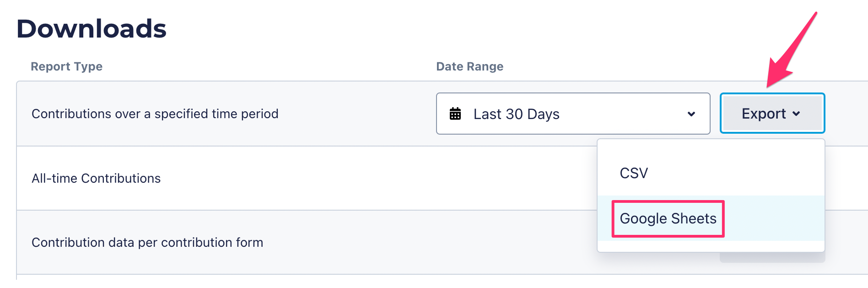
Task: Select Google Sheets export option
Action: 668,218
